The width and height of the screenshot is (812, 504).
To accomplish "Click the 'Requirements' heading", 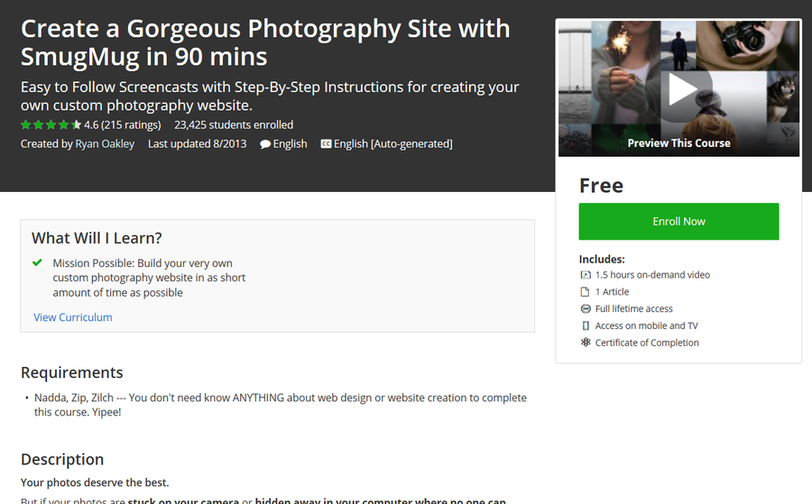I will point(72,372).
